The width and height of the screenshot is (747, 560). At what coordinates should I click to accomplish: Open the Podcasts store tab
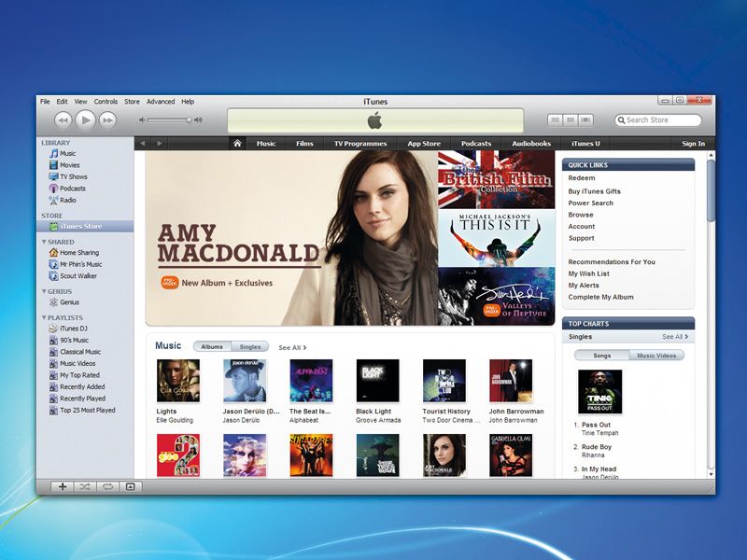(x=476, y=144)
